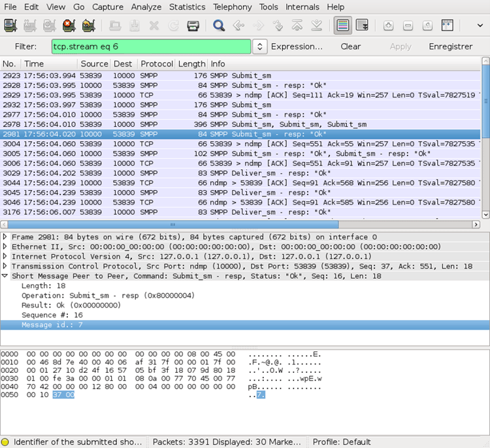Image resolution: width=490 pixels, height=448 pixels.
Task: Click the zoom in toolbar icon
Action: point(388,26)
